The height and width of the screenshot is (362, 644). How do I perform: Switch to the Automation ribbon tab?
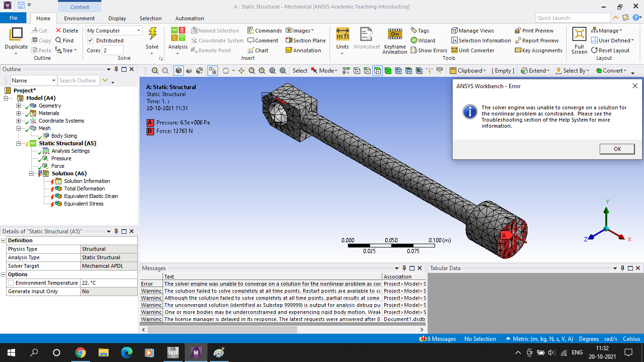(x=190, y=18)
